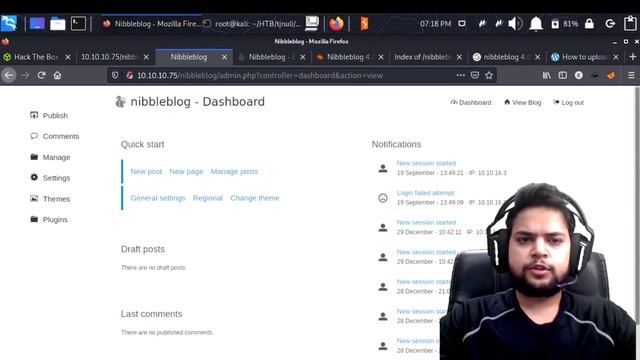Toggle the Firefox sidebar view
This screenshot has height=360, width=640.
point(562,76)
